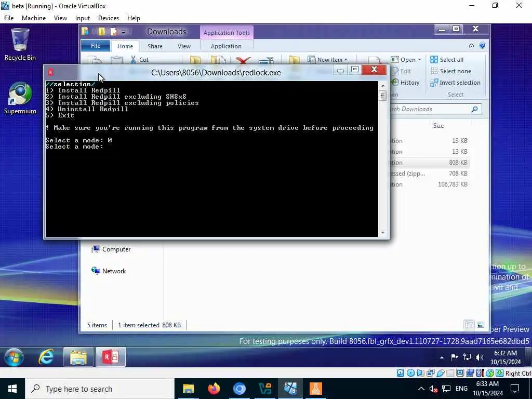The image size is (532, 399).
Task: Switch to the Explorer Share tab
Action: pos(155,46)
